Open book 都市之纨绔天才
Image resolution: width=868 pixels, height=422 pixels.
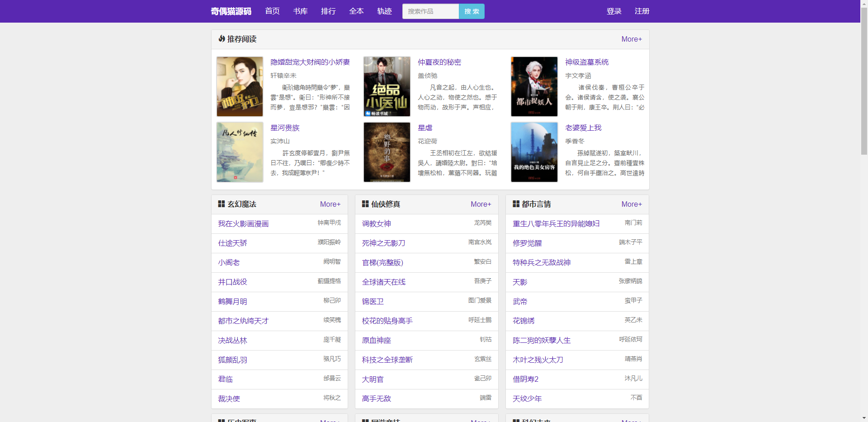click(243, 321)
